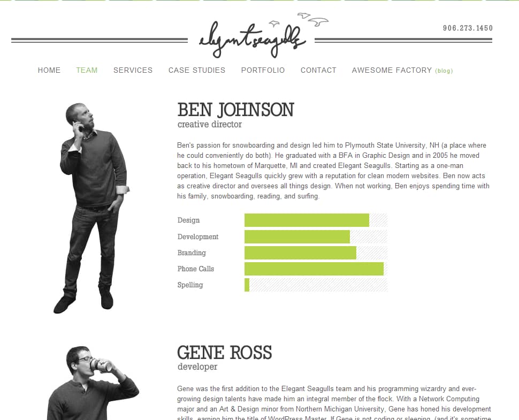Click the Ben Johnson heading
Viewport: 519px width, 420px height.
coord(235,110)
